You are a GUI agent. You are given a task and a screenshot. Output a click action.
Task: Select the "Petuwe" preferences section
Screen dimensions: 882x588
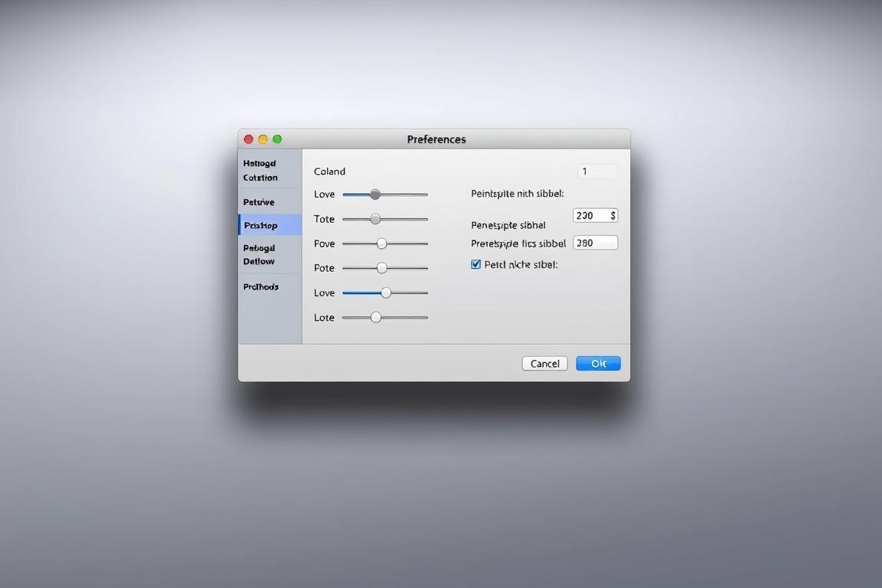click(x=259, y=201)
